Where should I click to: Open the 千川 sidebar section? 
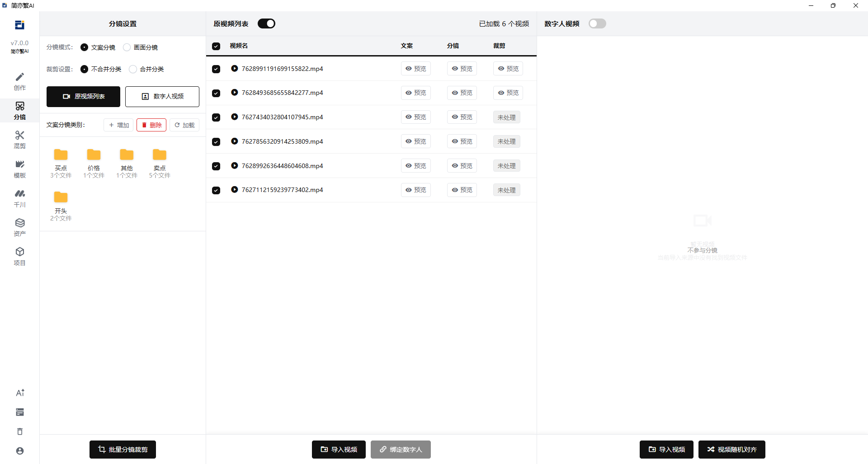(x=19, y=198)
